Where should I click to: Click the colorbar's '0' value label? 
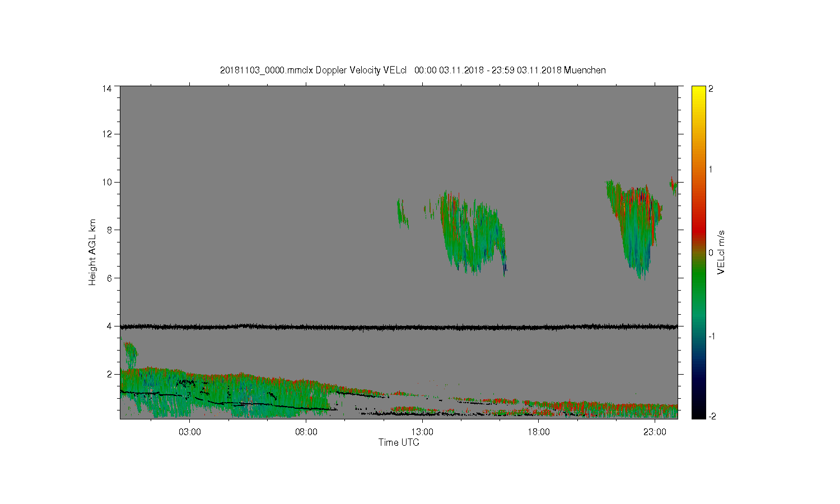(711, 253)
